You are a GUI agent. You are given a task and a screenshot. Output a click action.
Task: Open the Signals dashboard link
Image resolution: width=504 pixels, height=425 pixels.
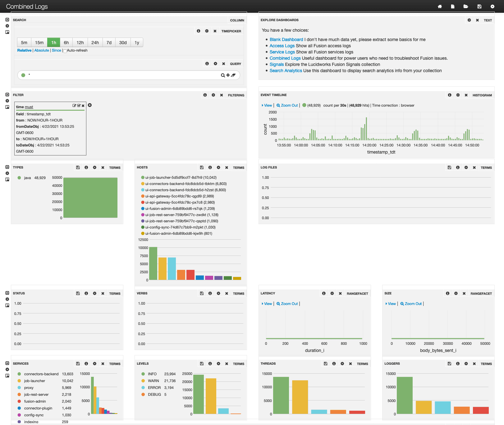(x=277, y=64)
